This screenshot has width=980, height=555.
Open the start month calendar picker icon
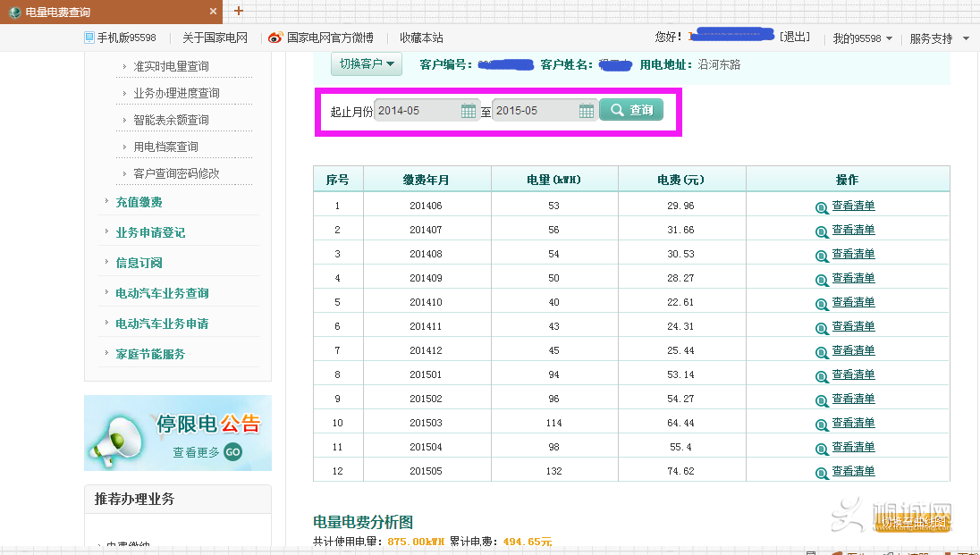tap(469, 109)
